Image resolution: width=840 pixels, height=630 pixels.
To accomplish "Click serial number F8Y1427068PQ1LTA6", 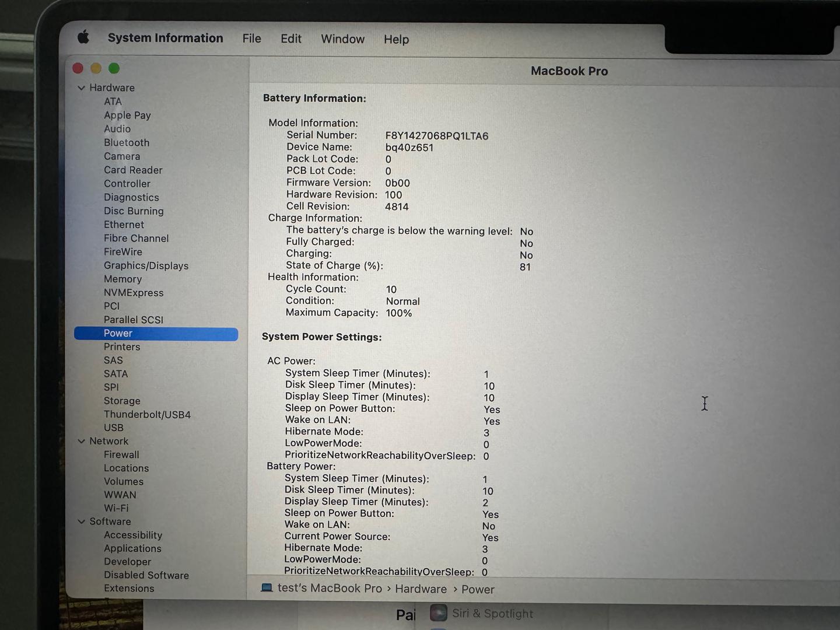I will point(437,136).
